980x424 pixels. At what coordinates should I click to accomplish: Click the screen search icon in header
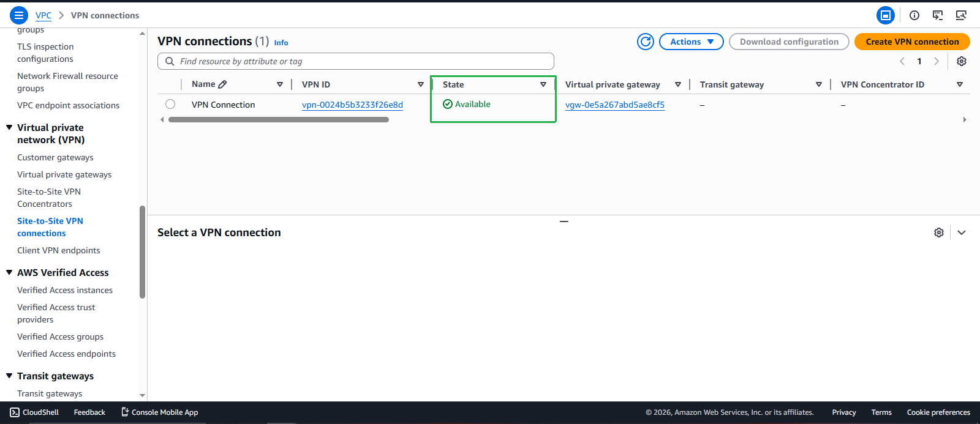961,15
